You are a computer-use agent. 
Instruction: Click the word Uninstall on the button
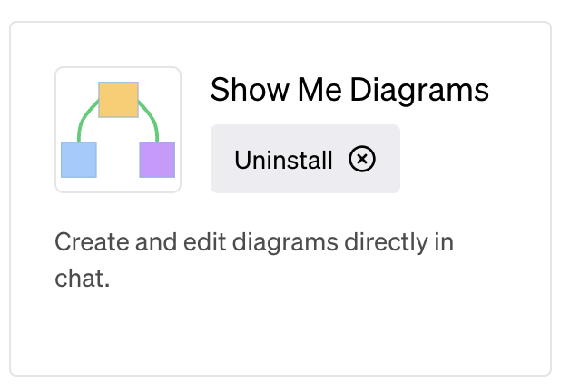[x=283, y=160]
